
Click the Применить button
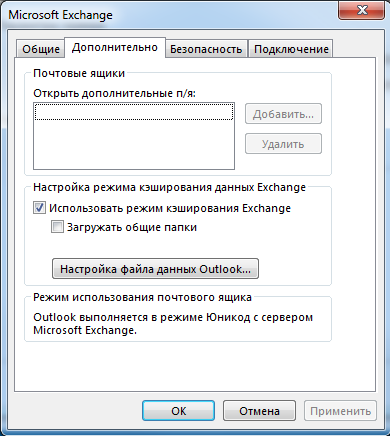tap(340, 411)
